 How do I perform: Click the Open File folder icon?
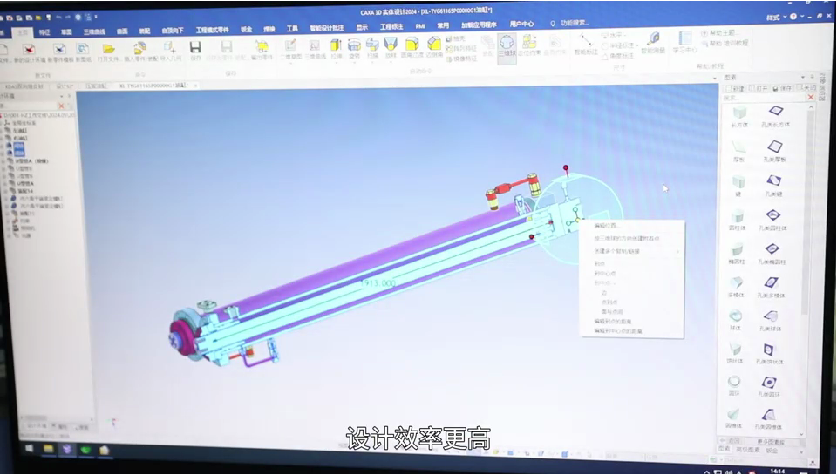(x=109, y=48)
